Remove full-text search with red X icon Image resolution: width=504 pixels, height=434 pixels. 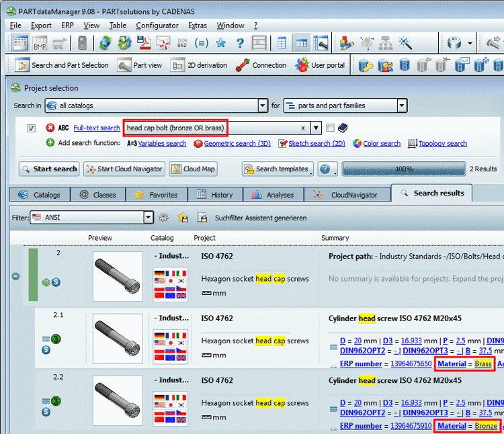(50, 128)
